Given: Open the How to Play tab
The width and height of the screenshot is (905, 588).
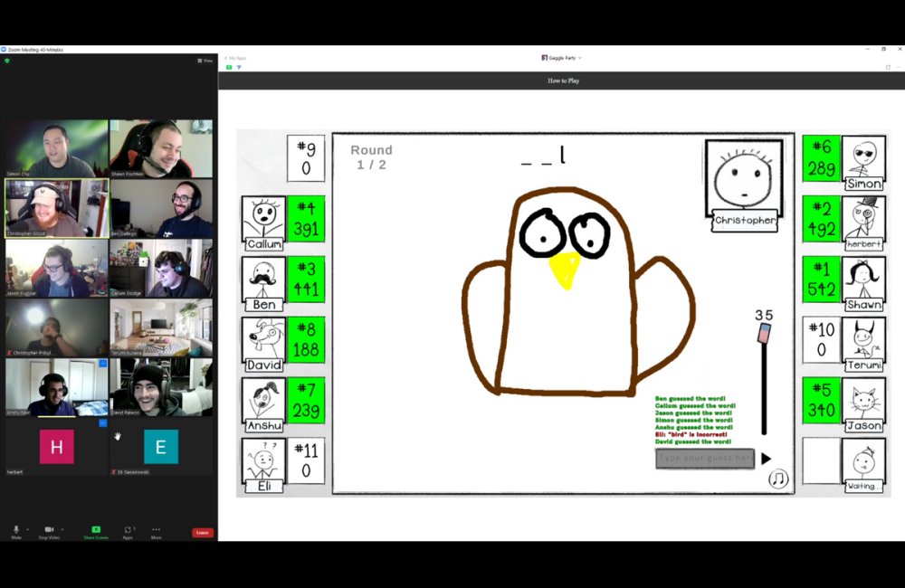Looking at the screenshot, I should tap(563, 81).
